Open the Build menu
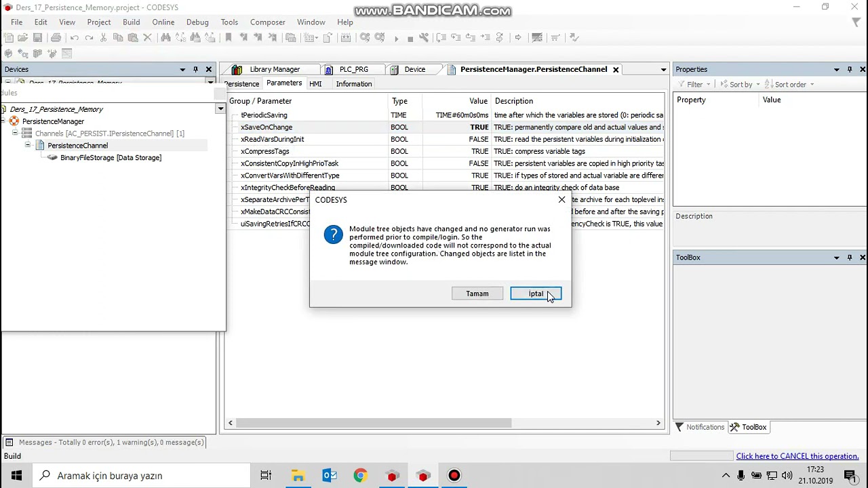Viewport: 868px width, 488px height. [x=132, y=22]
